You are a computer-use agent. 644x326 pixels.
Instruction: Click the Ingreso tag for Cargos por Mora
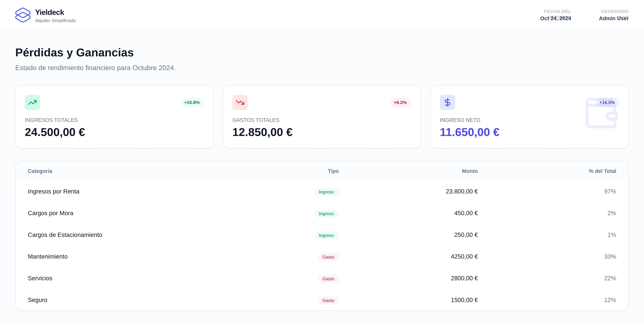point(326,214)
